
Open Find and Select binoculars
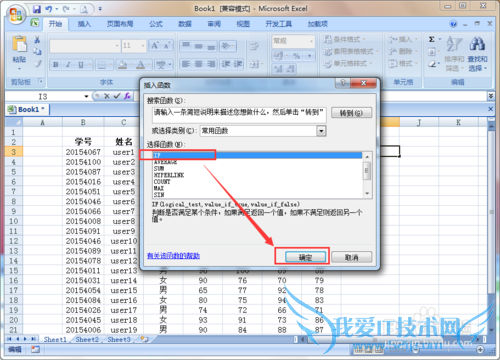pos(477,53)
